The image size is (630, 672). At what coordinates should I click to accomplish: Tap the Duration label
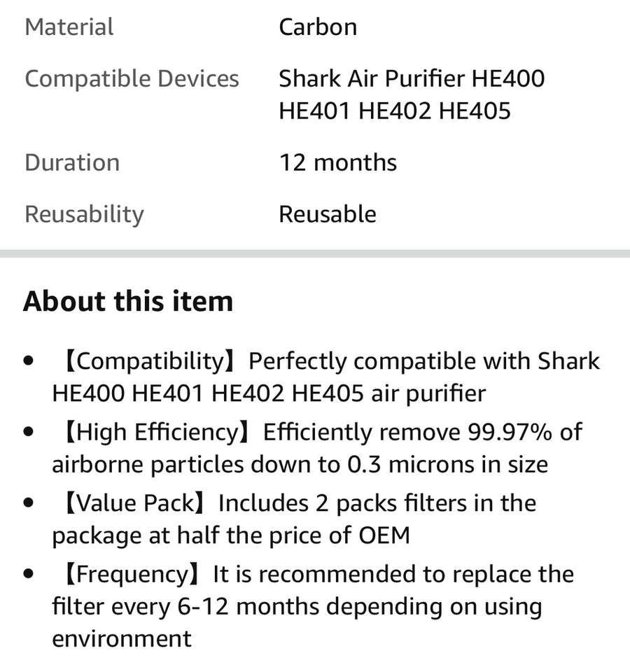pyautogui.click(x=72, y=162)
